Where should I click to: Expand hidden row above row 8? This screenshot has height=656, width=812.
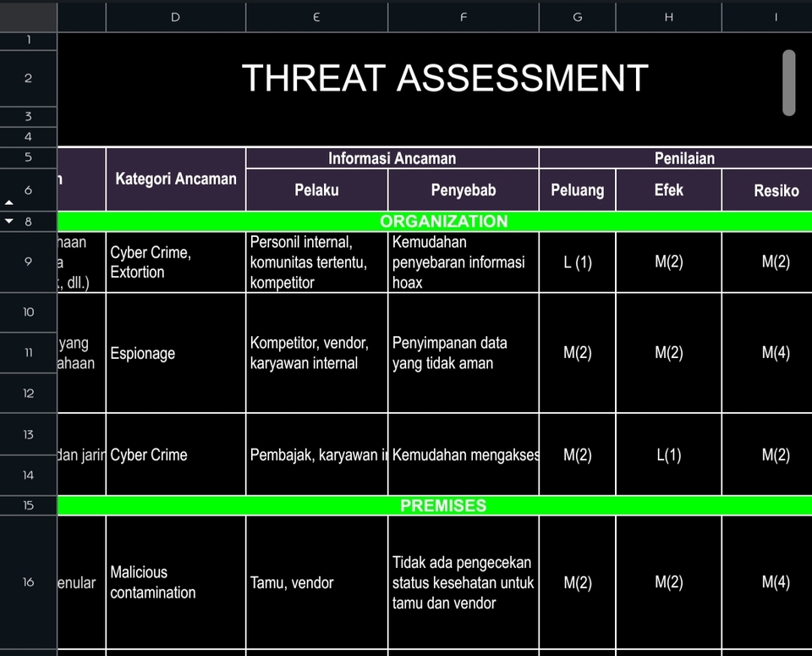coord(8,221)
